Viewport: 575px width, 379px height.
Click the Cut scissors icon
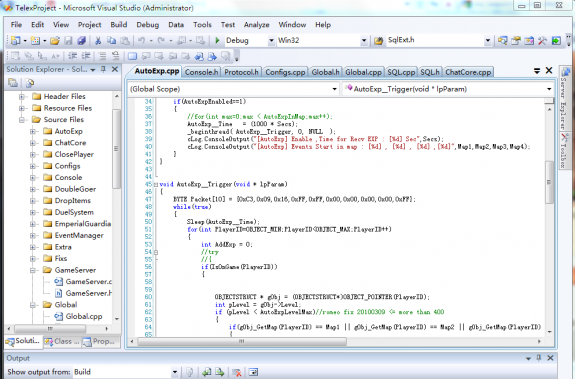[98, 41]
